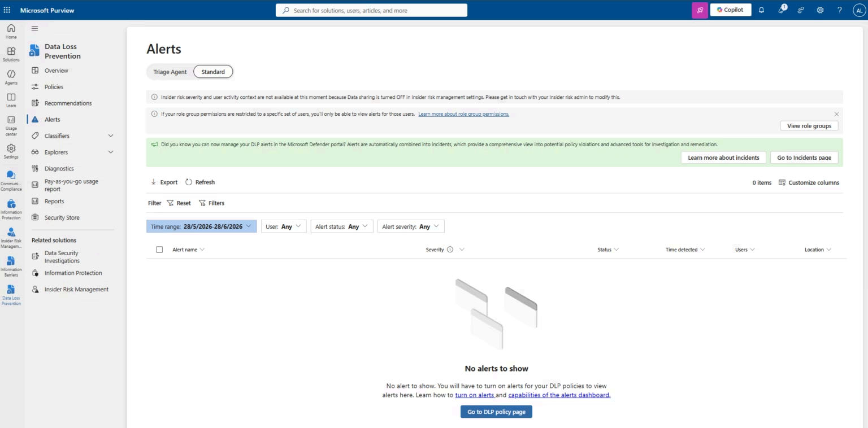Open the turn on alerts link

tap(475, 395)
